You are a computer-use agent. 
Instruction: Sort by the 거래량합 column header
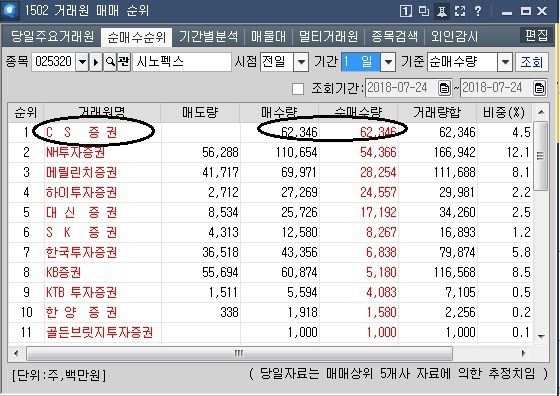pyautogui.click(x=437, y=113)
